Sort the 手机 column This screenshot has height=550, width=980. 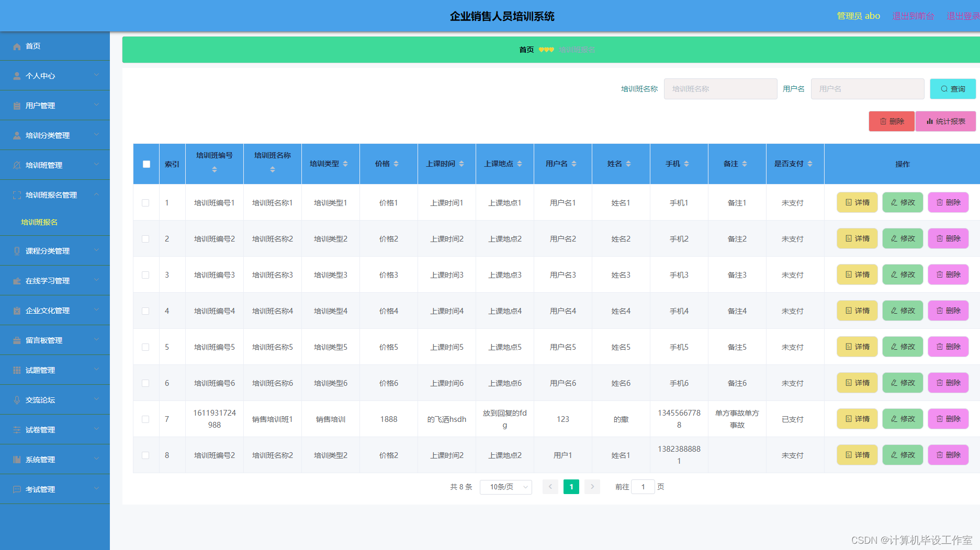tap(686, 164)
